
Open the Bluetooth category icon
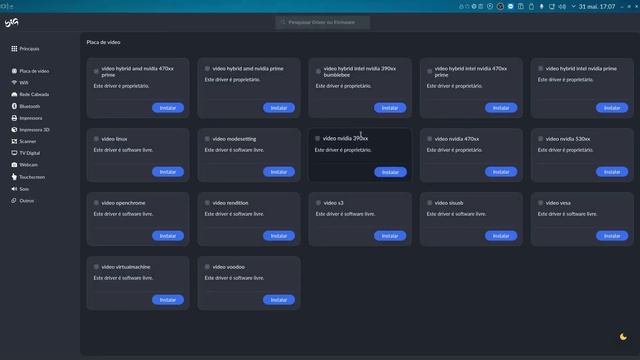14,106
